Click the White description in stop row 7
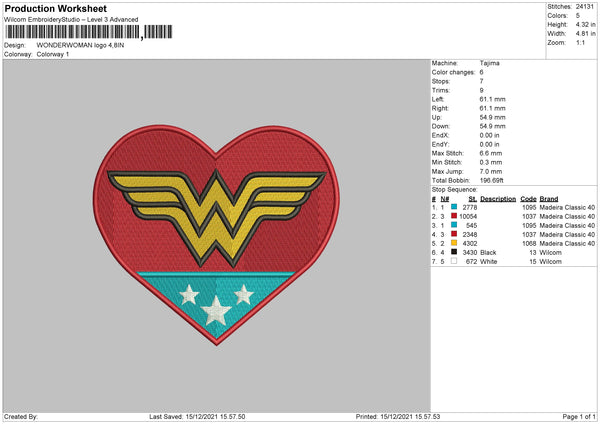The height and width of the screenshot is (424, 600). (489, 262)
